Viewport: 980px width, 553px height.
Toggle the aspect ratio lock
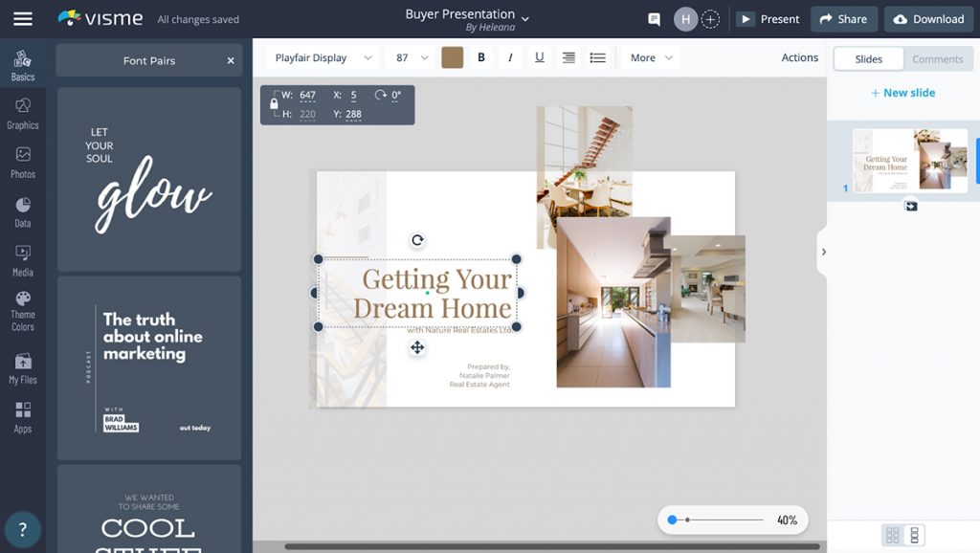point(274,103)
